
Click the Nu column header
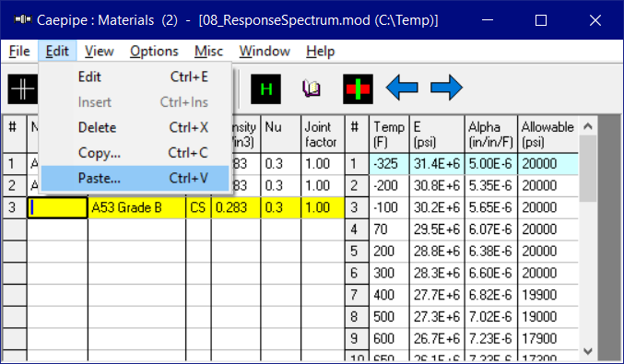280,135
